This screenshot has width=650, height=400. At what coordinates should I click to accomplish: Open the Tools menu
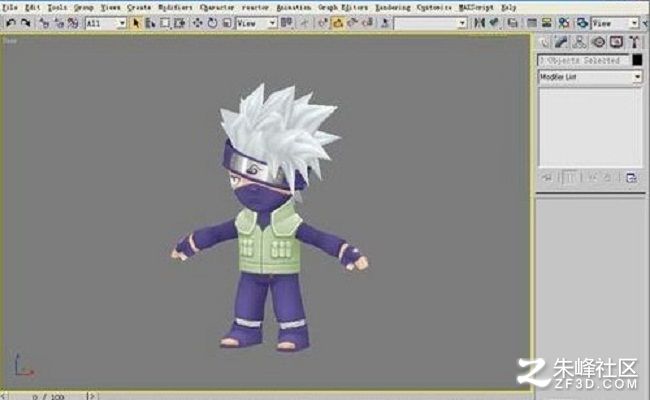(x=57, y=7)
